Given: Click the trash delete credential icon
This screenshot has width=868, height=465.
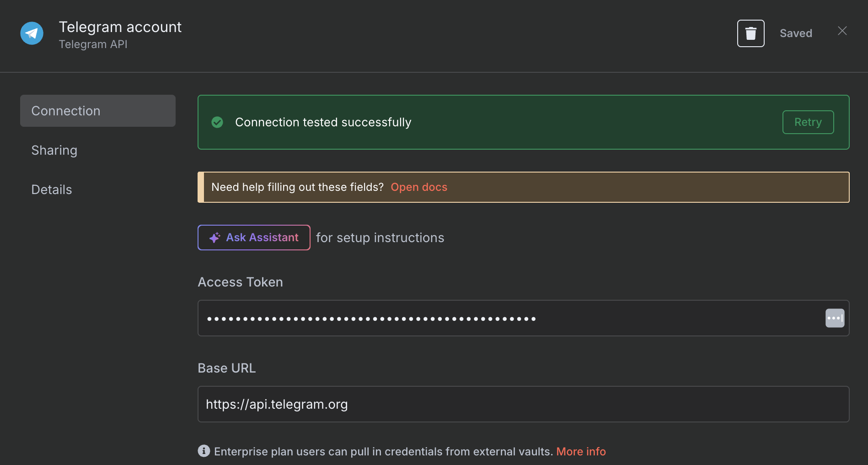Looking at the screenshot, I should 750,33.
